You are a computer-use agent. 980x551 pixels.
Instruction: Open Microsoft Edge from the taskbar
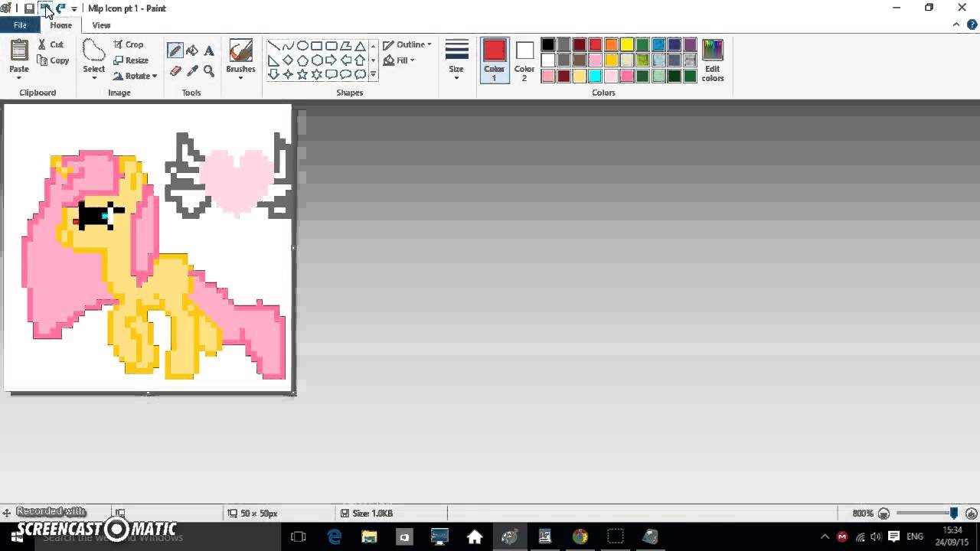pos(335,536)
